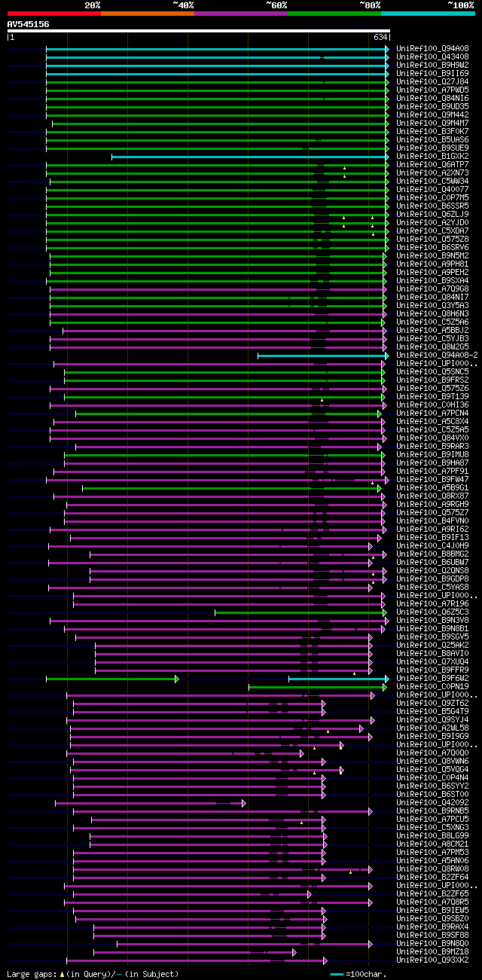Click the UniRef100_B9N8Q0 label
Viewport: 482px width, 980px height.
tap(432, 943)
